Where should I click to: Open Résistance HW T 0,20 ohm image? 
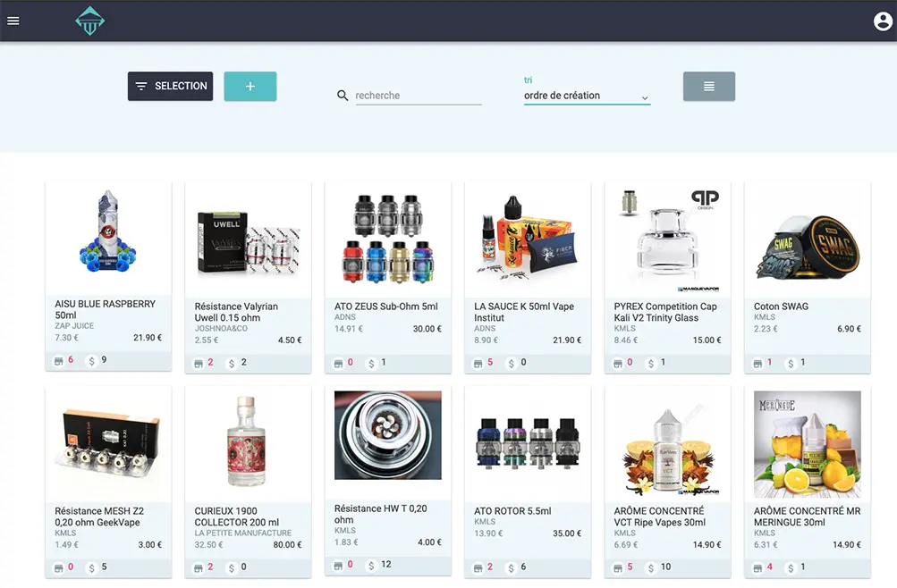click(388, 435)
